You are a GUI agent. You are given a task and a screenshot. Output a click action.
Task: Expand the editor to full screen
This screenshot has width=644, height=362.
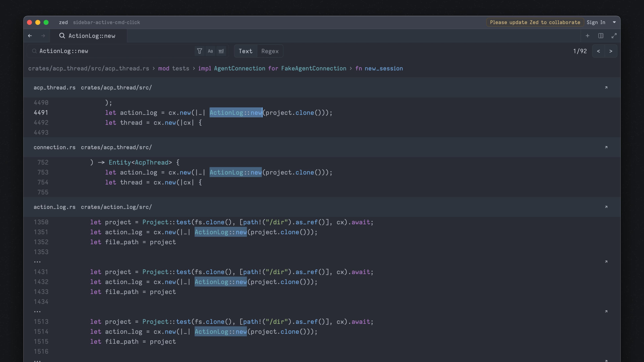coord(614,36)
